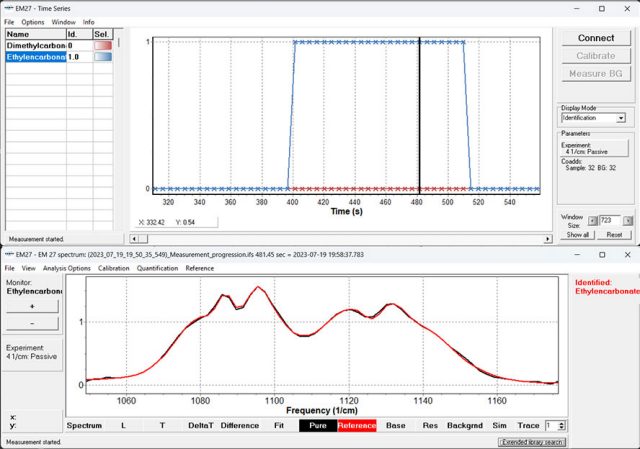Open Quantification menu
Image resolution: width=640 pixels, height=449 pixels.
[158, 268]
